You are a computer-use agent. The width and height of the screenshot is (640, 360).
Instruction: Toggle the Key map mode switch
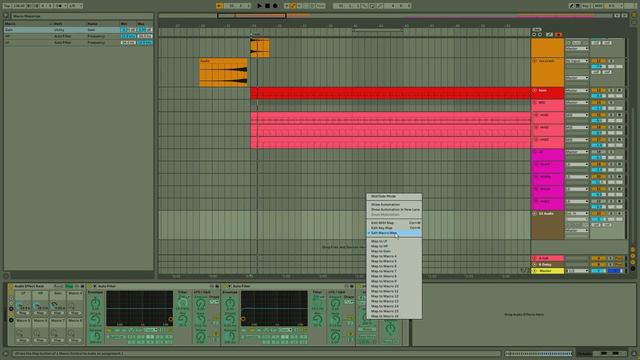tap(586, 6)
